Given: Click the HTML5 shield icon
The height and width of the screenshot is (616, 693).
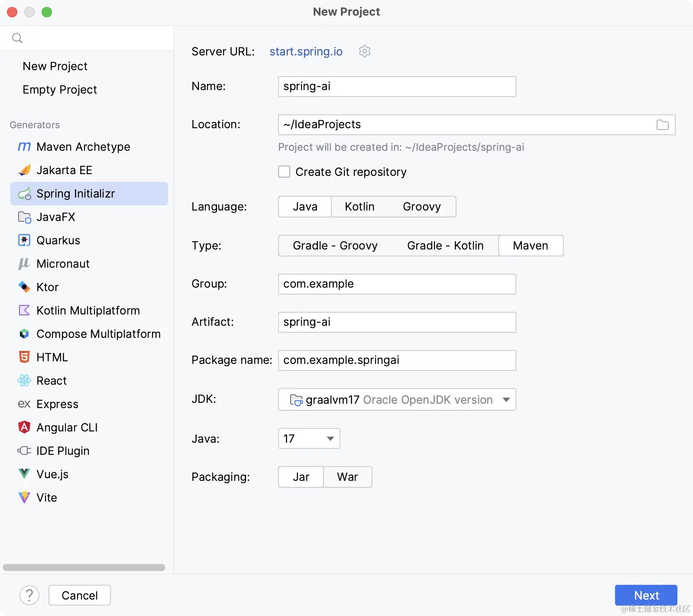Looking at the screenshot, I should (24, 357).
